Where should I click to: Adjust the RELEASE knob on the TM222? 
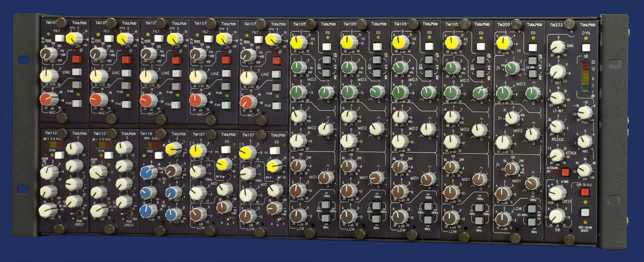(557, 126)
